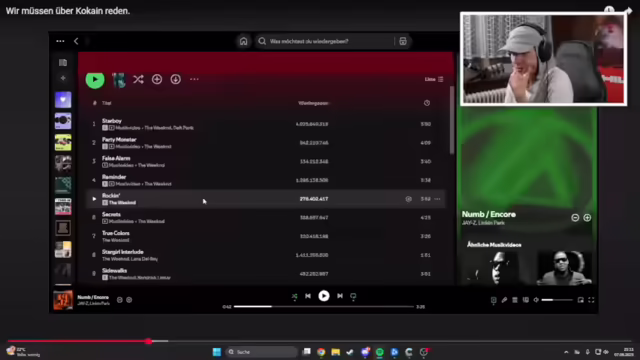Click the taskbar Suche search box

(x=262, y=352)
